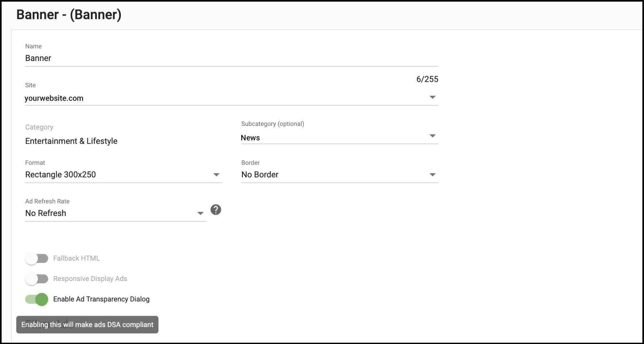Open the Site selector showing yourwebsite.com
Viewport: 644px width, 344px height.
[x=226, y=98]
